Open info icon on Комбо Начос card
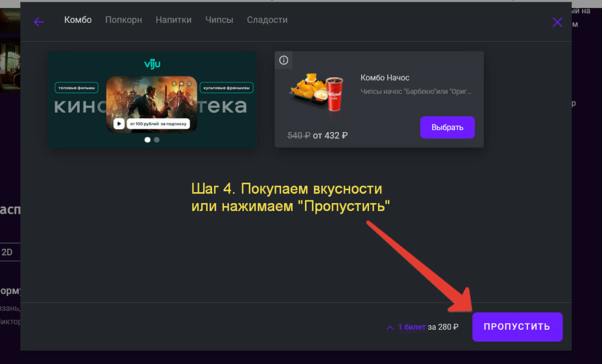The image size is (602, 364). click(284, 60)
